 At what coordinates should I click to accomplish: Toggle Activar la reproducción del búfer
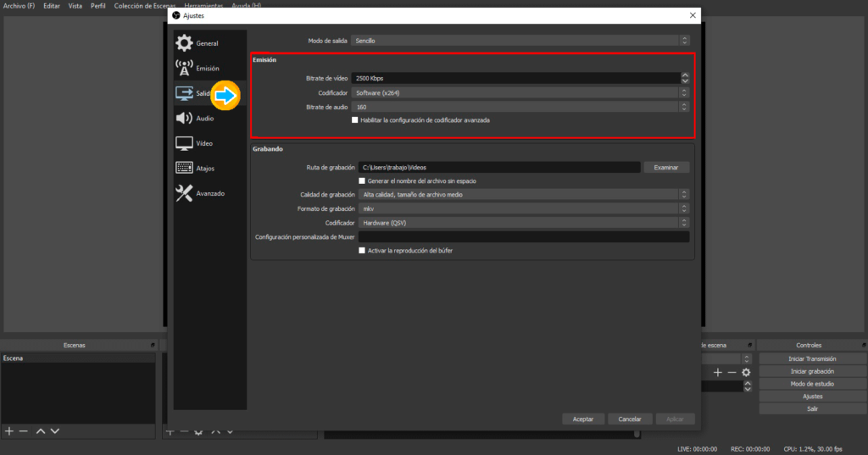tap(362, 251)
